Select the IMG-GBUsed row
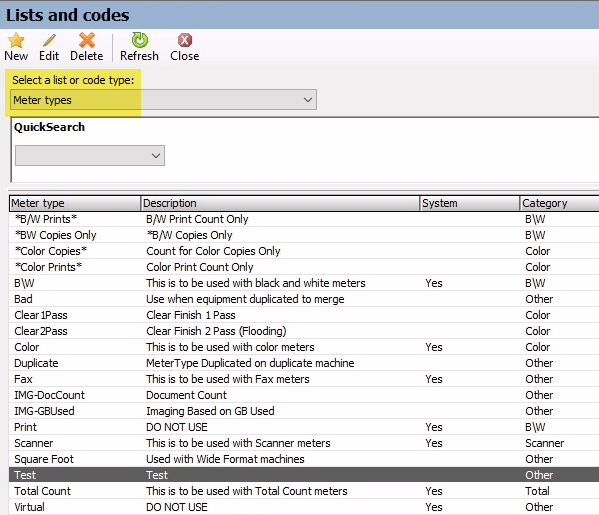This screenshot has height=515, width=599. coord(304,411)
